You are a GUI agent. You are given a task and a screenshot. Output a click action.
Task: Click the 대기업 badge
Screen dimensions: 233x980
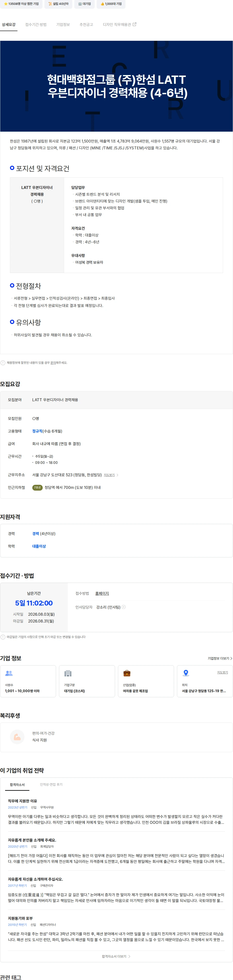click(84, 4)
